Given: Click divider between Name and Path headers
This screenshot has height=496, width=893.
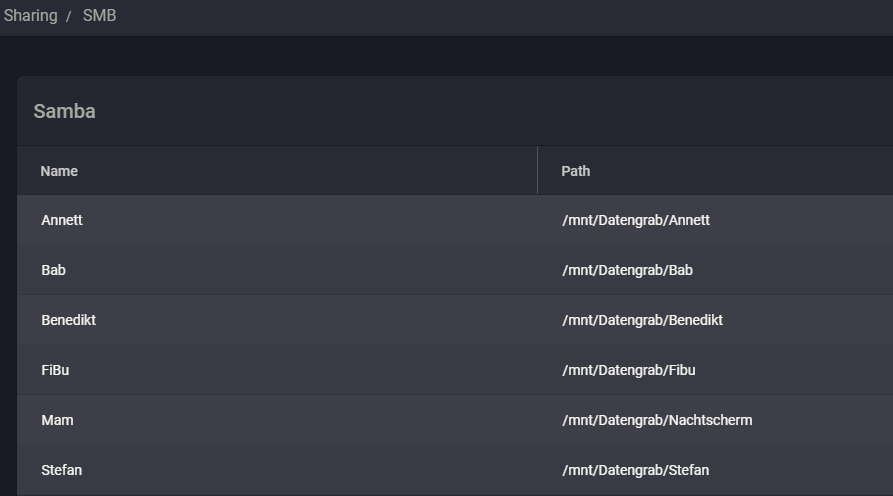Looking at the screenshot, I should click(x=537, y=171).
